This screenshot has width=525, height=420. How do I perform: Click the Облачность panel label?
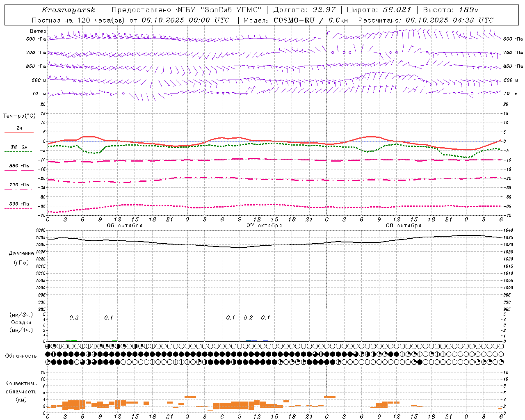(x=21, y=356)
